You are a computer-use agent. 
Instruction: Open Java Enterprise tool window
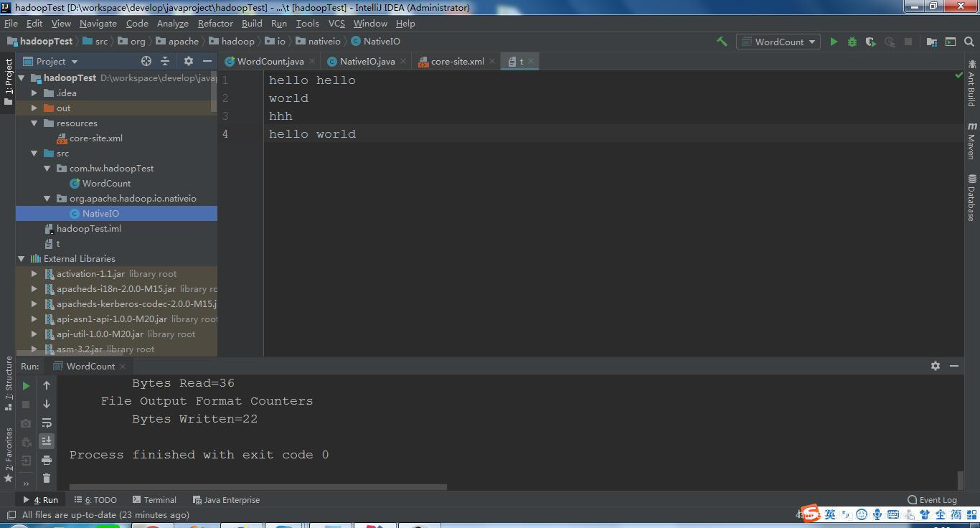point(226,500)
